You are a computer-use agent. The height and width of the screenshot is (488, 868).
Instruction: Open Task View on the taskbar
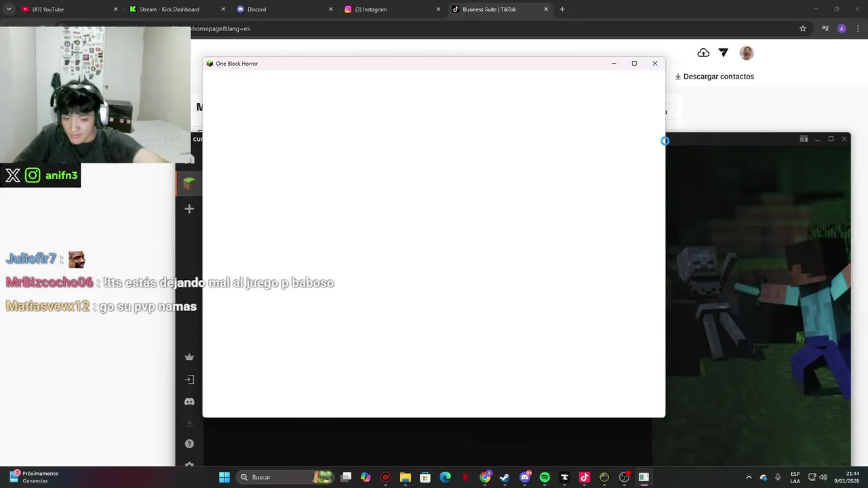click(x=346, y=477)
